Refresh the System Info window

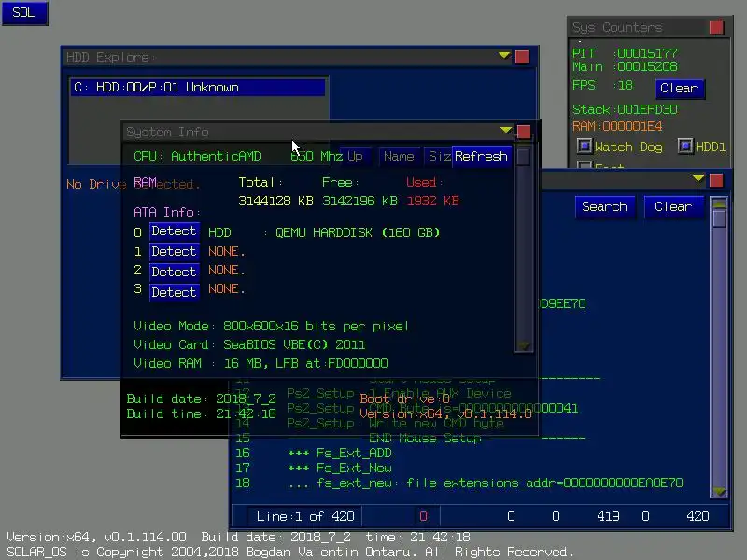(x=481, y=156)
